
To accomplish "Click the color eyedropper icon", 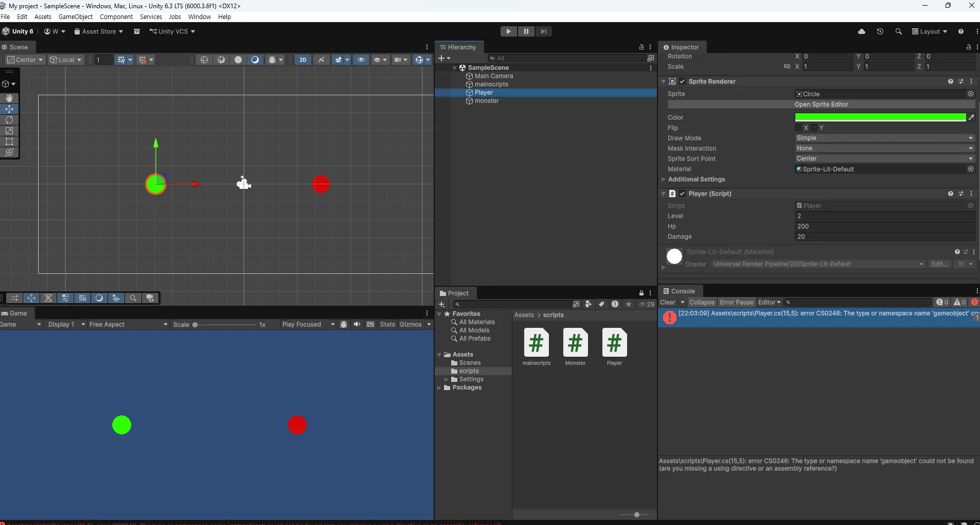I will click(971, 117).
